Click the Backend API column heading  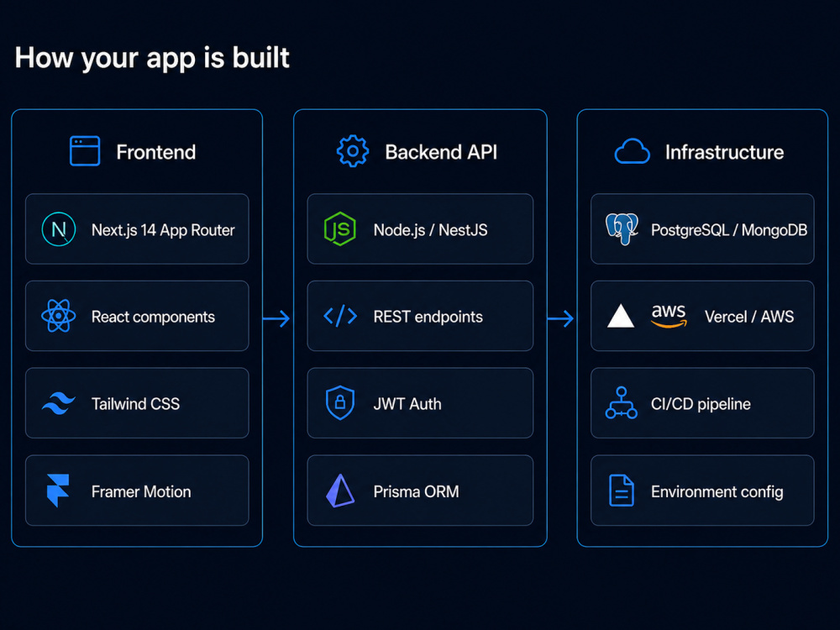tap(441, 152)
